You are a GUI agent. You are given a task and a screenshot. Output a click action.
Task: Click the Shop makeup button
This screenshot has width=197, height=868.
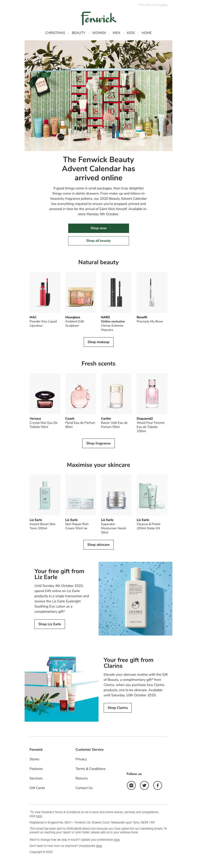coord(98,342)
